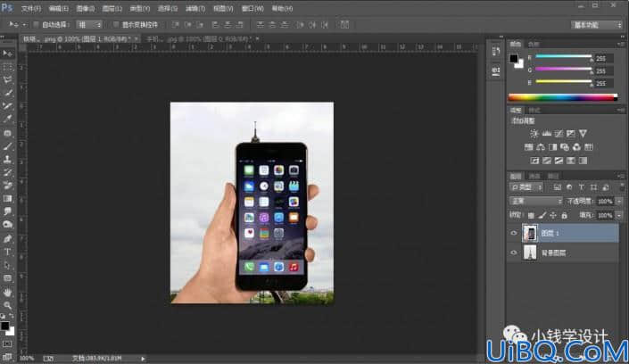Open the 文件(F) menu
The image size is (629, 364).
pyautogui.click(x=31, y=8)
